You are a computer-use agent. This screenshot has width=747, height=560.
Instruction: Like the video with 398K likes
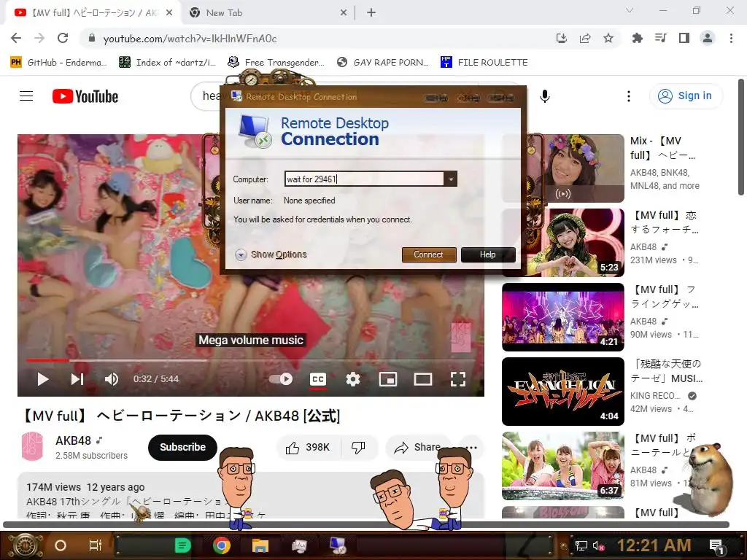pos(308,448)
